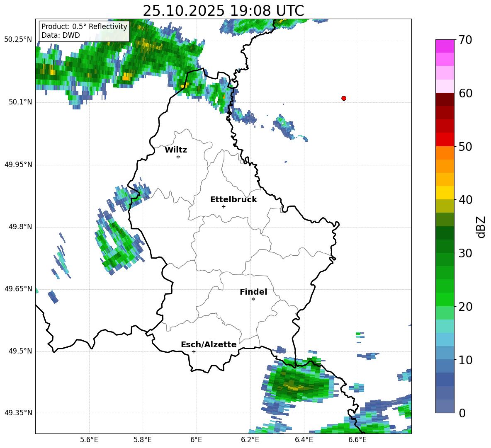
Task: Click the Ettelbruck station cross marker
Action: [x=224, y=206]
